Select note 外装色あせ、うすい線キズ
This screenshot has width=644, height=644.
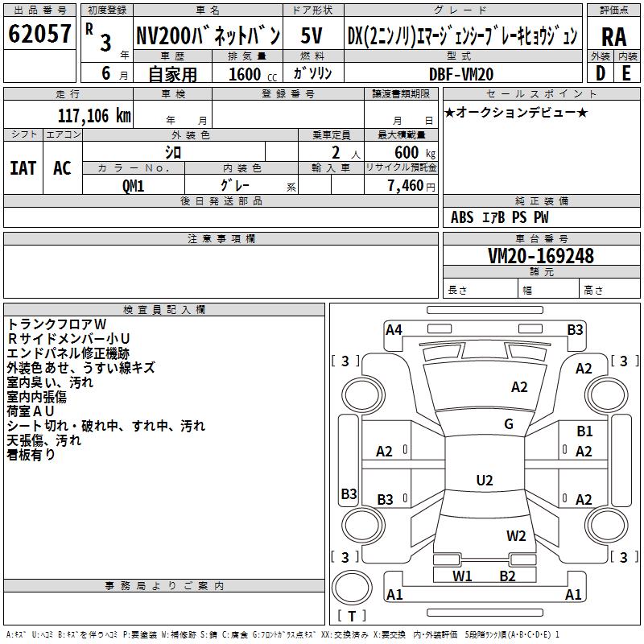click(81, 368)
